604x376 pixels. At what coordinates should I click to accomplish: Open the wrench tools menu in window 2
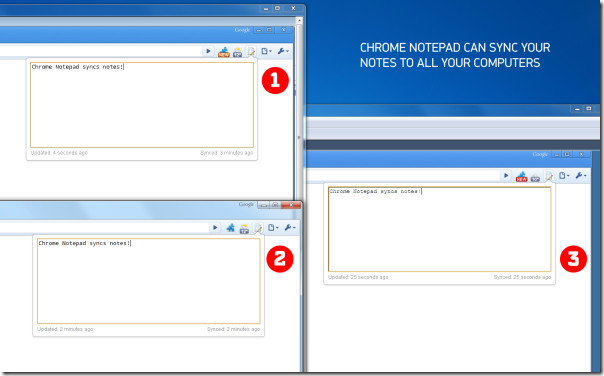(x=290, y=228)
